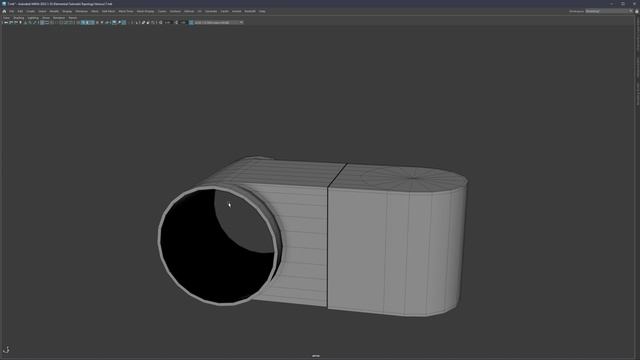Open the Modify menu

54,11
